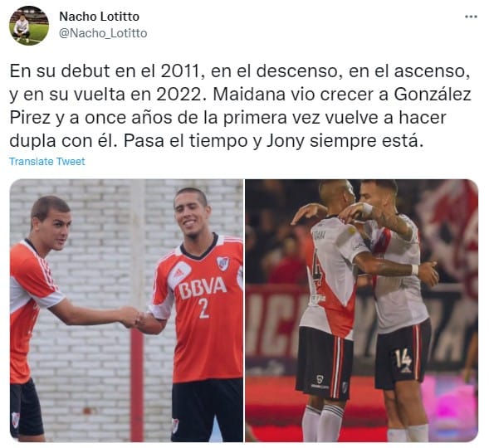This screenshot has width=489, height=448.
Task: Click the number 2 on the orange jersey
Action: tap(203, 308)
